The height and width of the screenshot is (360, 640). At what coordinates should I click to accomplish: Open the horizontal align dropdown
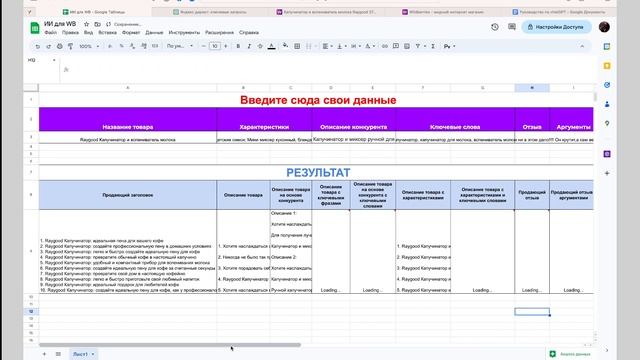[327, 47]
